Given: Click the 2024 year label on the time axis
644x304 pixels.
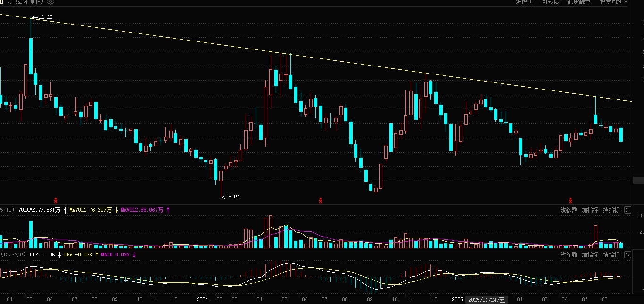Looking at the screenshot, I should pos(202,300).
